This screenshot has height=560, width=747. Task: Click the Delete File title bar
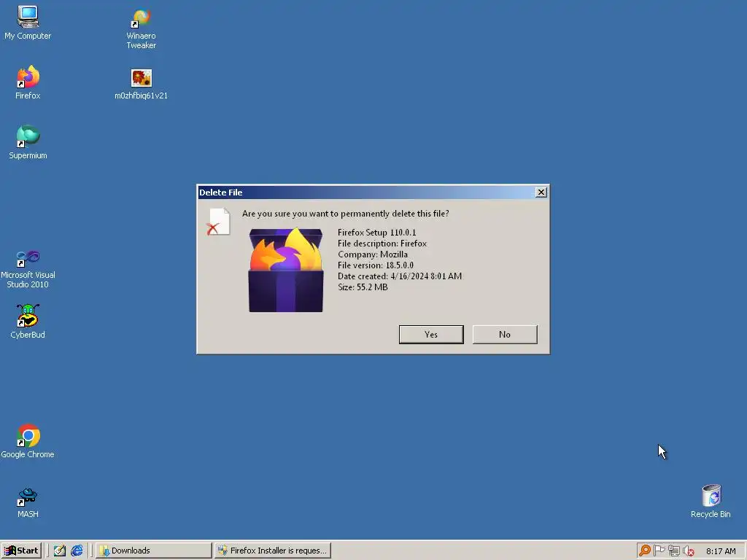(366, 192)
